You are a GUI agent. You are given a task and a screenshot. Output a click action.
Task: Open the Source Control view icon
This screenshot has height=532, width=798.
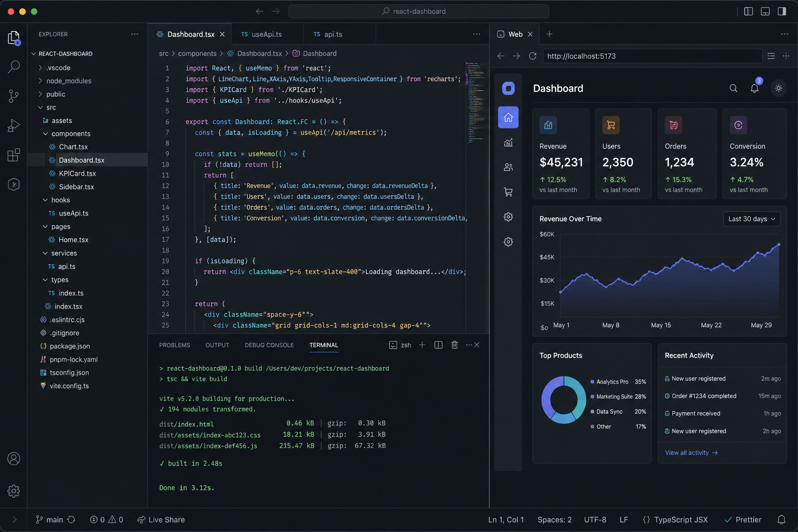(14, 96)
